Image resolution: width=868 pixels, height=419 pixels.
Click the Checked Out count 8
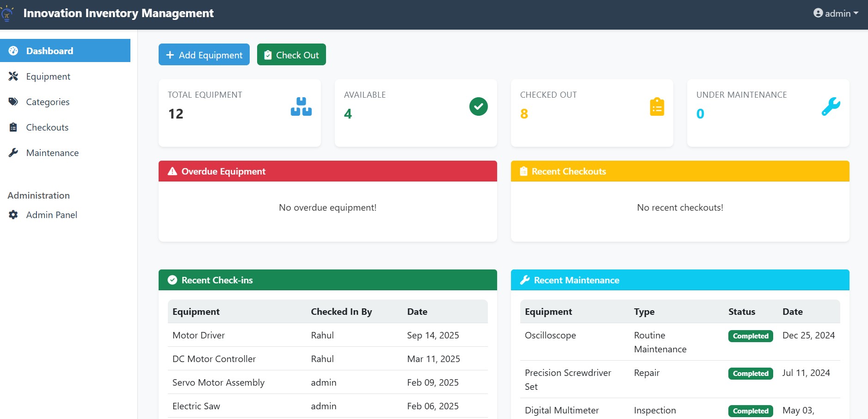tap(524, 114)
